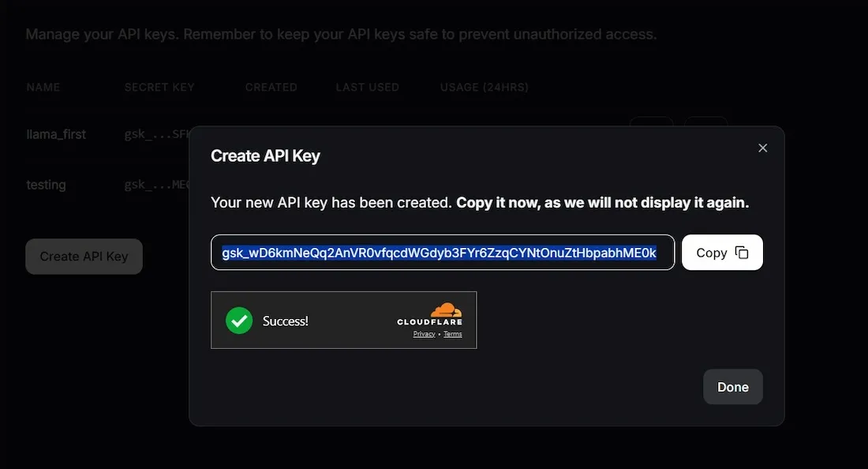868x469 pixels.
Task: Click the Cloudflare cloud logo
Action: coord(444,310)
